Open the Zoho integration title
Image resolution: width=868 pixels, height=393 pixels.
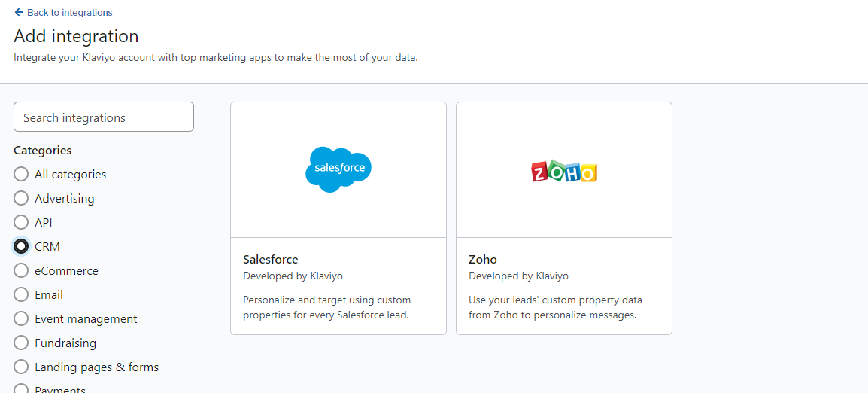pyautogui.click(x=483, y=259)
